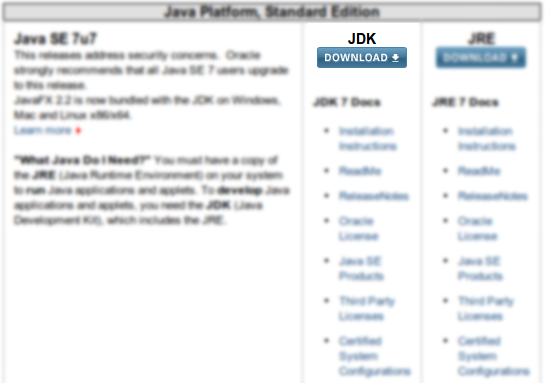This screenshot has width=545, height=383.
Task: Open JRE Third Party Licenses link
Action: click(x=486, y=308)
